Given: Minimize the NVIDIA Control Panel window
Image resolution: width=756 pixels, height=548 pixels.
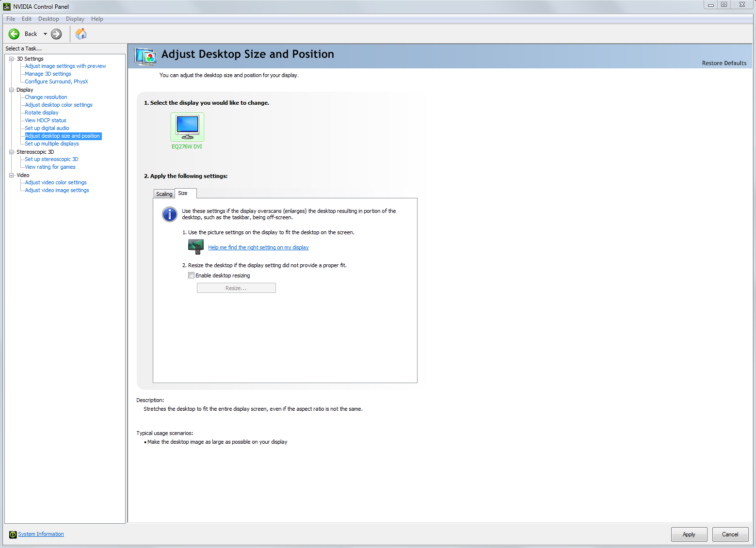Looking at the screenshot, I should 710,5.
